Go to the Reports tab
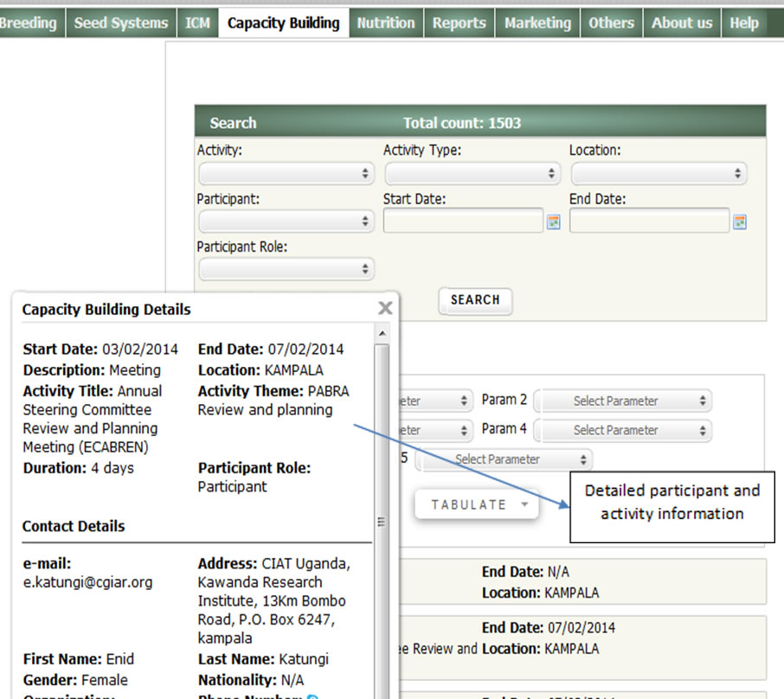Viewport: 784px width, 699px height. click(x=459, y=23)
